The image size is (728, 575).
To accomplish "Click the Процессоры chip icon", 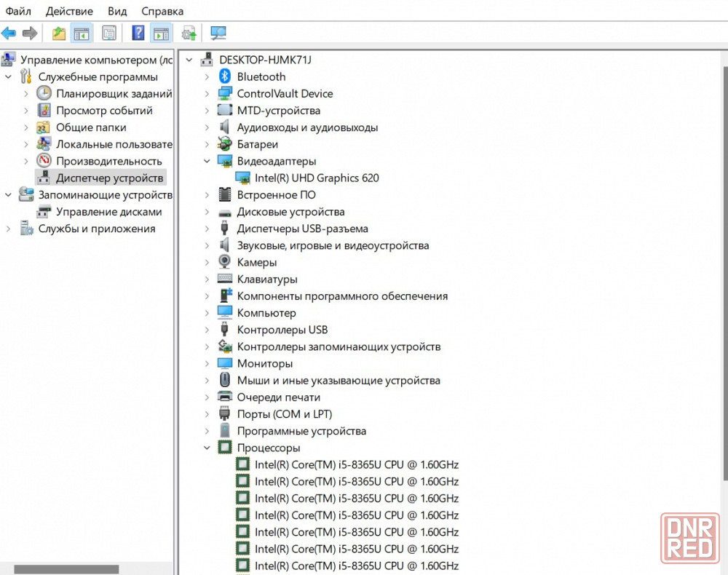I will 225,448.
